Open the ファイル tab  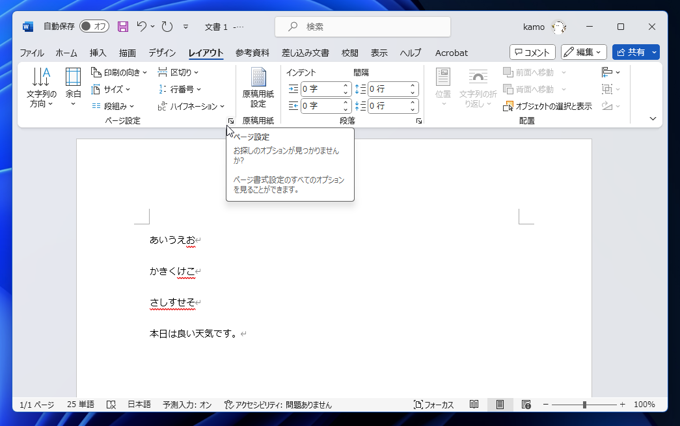(x=32, y=53)
